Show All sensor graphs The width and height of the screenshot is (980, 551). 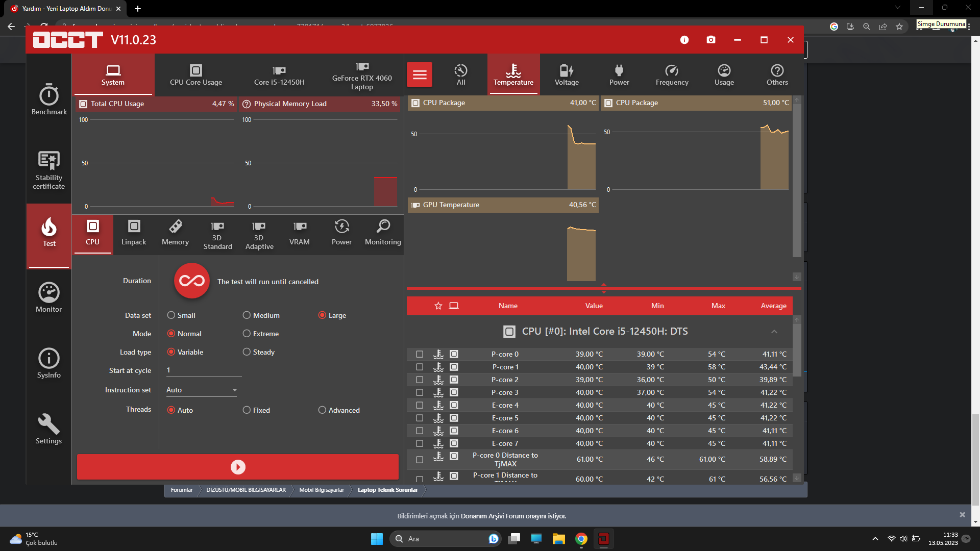(461, 74)
